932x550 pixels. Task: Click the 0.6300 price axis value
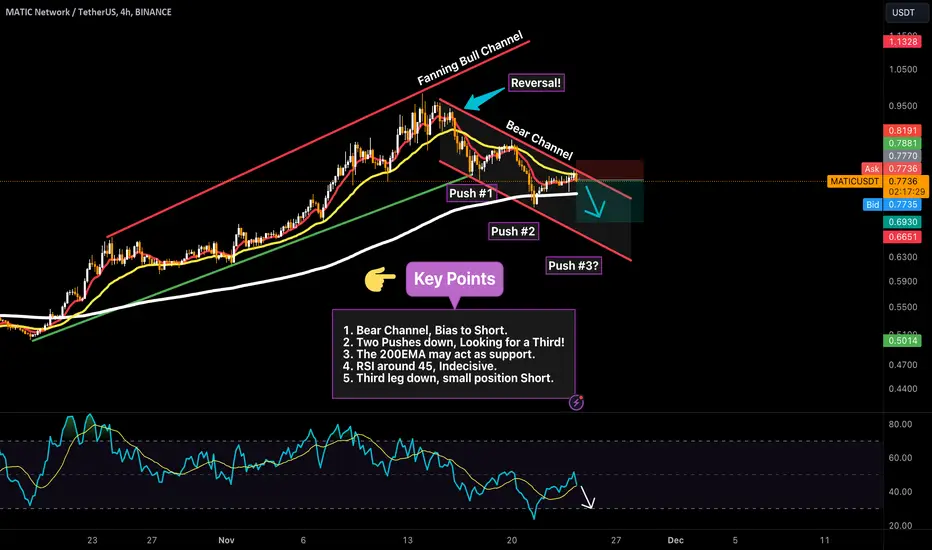903,257
